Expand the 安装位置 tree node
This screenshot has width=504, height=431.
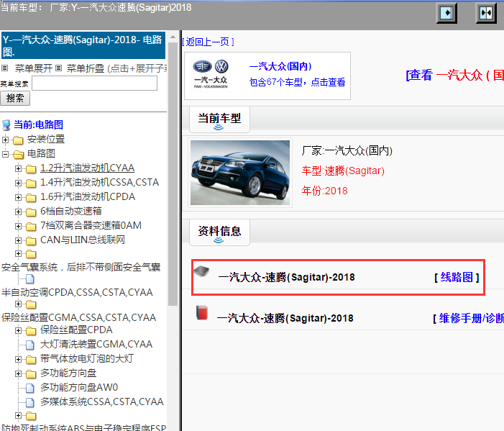6,140
